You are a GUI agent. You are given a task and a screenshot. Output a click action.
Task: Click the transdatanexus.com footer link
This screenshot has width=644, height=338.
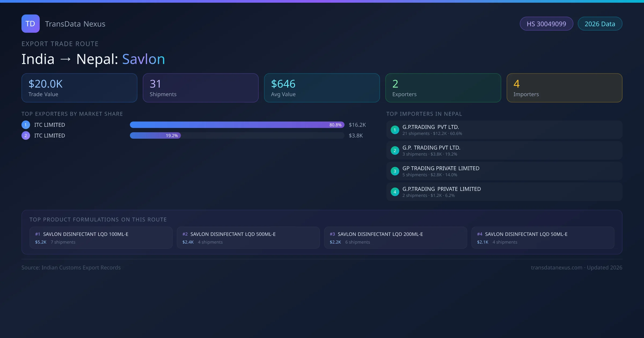coord(557,267)
